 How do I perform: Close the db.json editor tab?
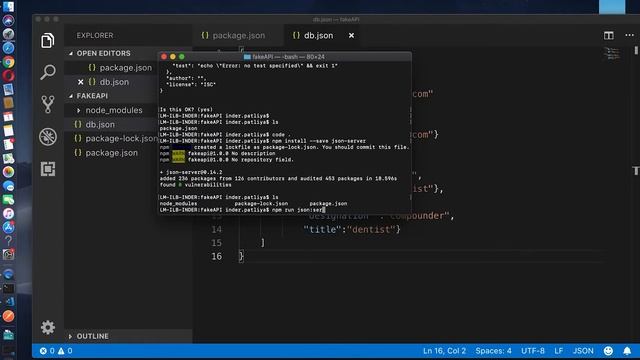[x=351, y=36]
